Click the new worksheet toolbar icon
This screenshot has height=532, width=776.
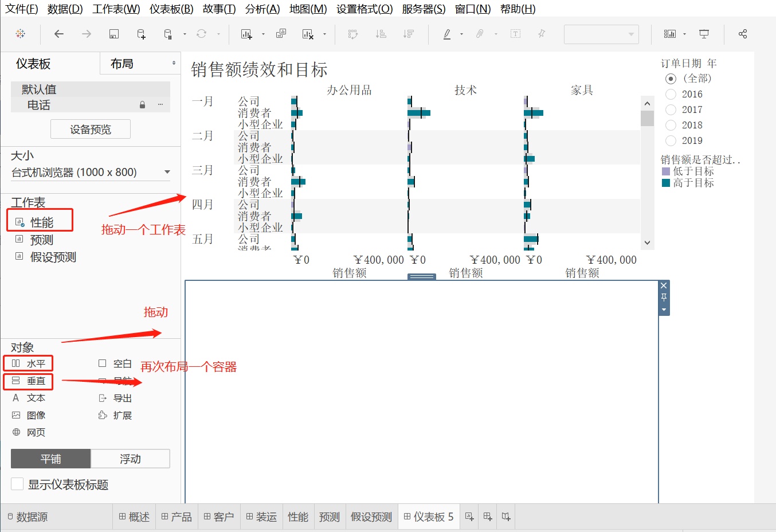[246, 34]
